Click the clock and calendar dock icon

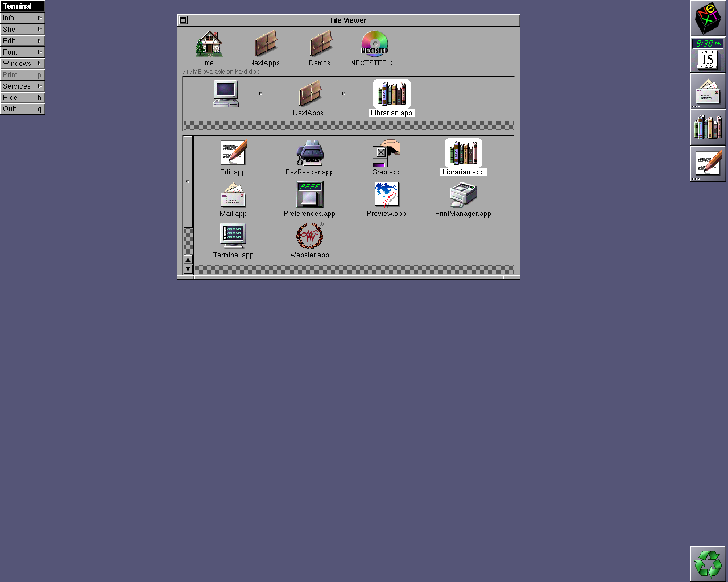tap(708, 55)
